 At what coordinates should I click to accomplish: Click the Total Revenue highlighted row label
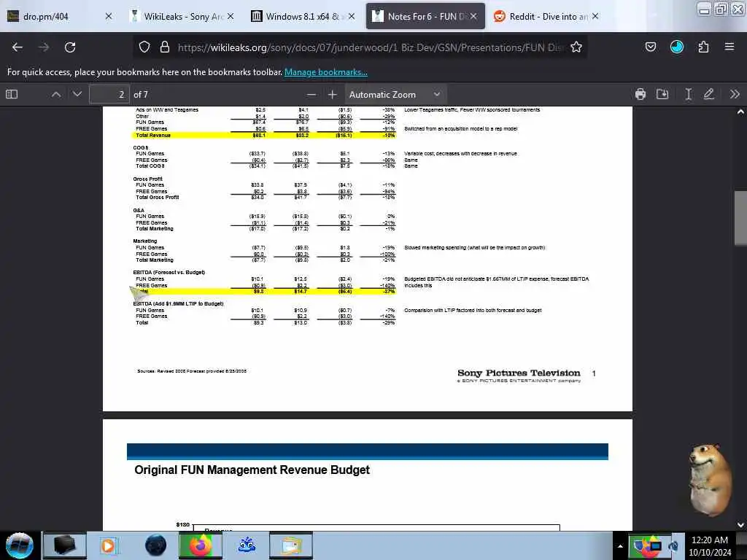click(x=153, y=135)
